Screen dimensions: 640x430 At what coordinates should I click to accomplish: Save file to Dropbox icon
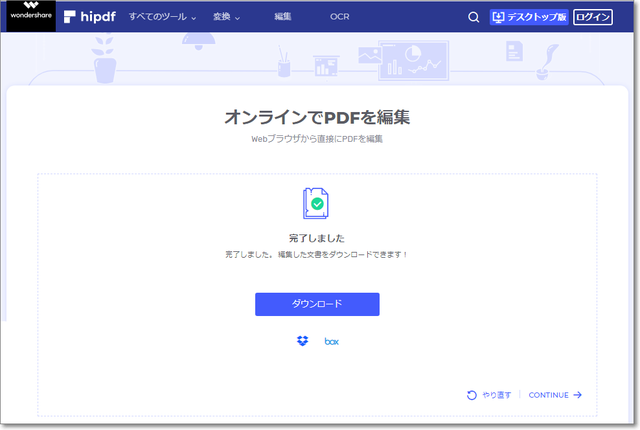tap(303, 342)
